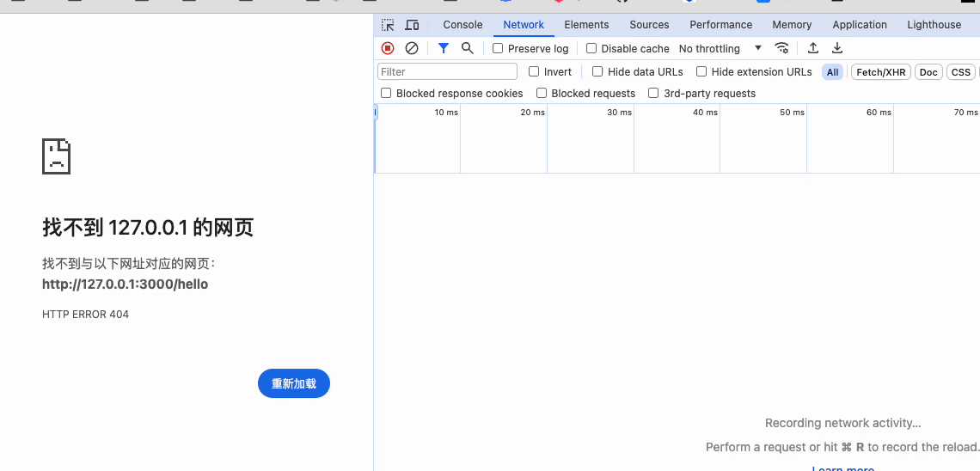Open the Elements tab
Screen dimensions: 980x471
(x=586, y=25)
